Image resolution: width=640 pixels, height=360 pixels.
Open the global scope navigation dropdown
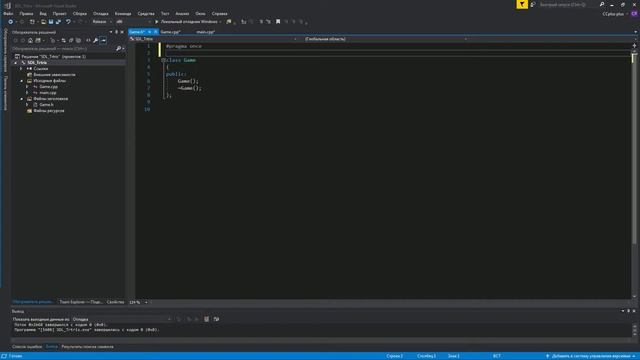(x=386, y=39)
